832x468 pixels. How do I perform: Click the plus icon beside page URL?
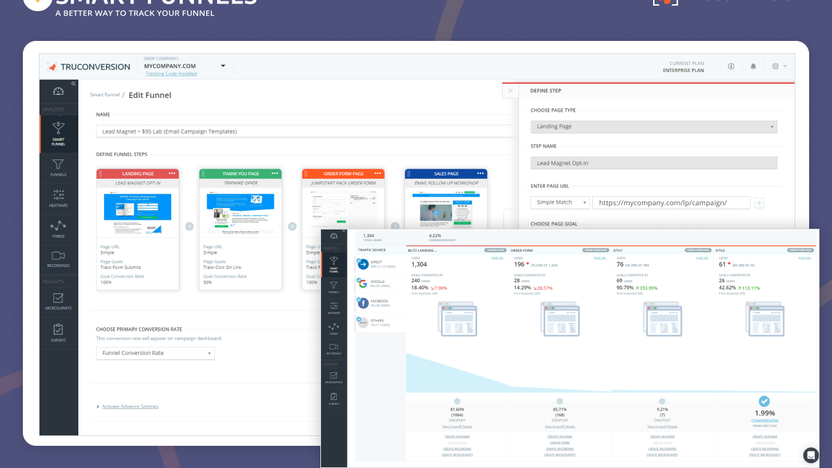click(x=759, y=202)
